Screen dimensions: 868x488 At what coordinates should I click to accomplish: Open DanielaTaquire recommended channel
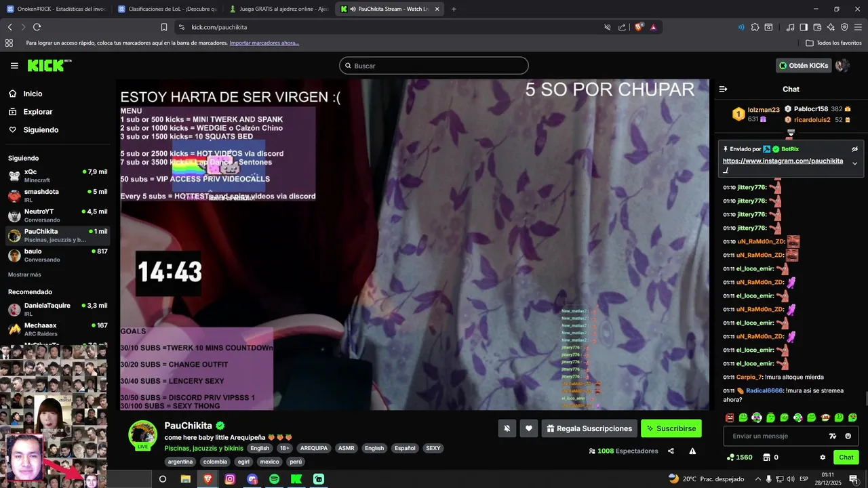58,309
